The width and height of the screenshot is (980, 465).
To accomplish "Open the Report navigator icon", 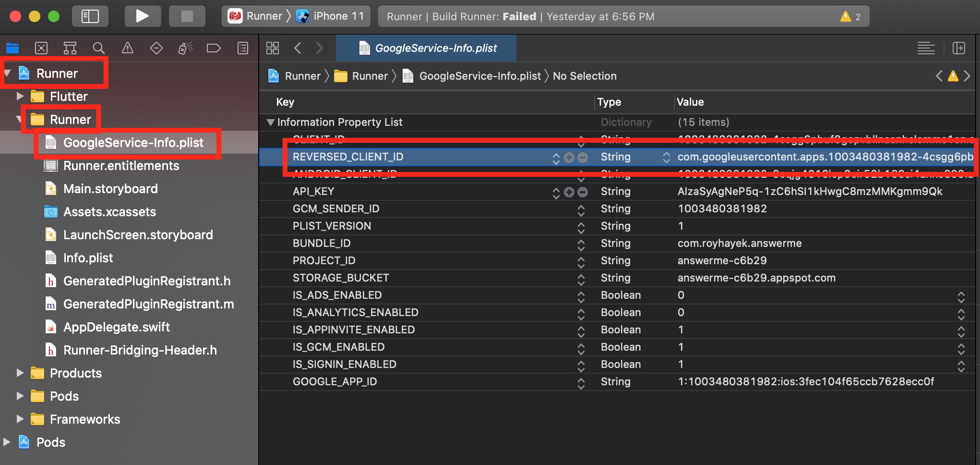I will click(x=243, y=48).
